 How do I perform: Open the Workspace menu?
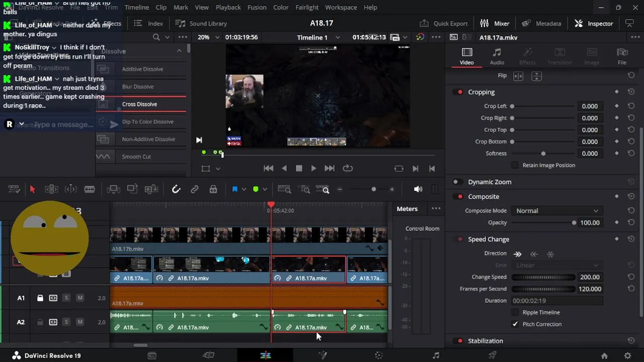click(341, 8)
